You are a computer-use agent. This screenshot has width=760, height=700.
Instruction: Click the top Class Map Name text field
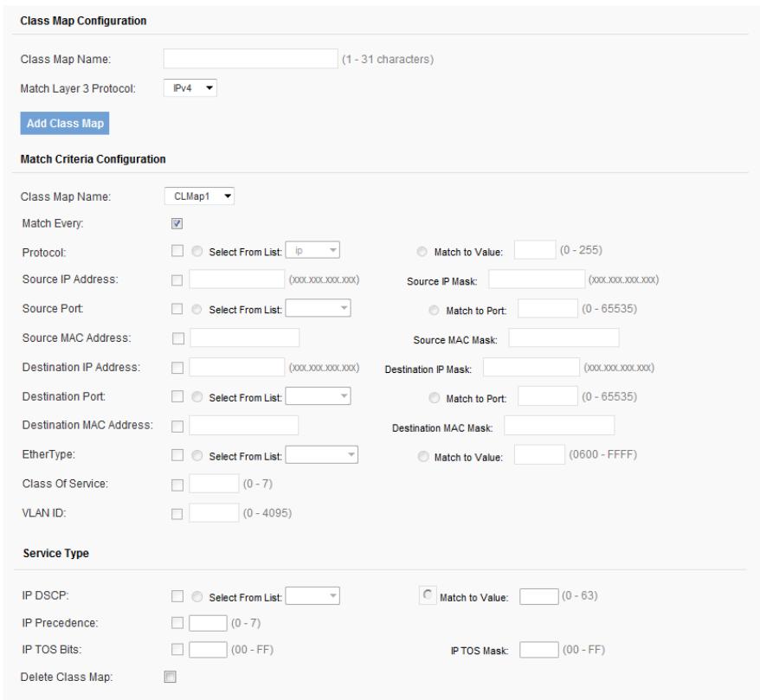pyautogui.click(x=250, y=59)
